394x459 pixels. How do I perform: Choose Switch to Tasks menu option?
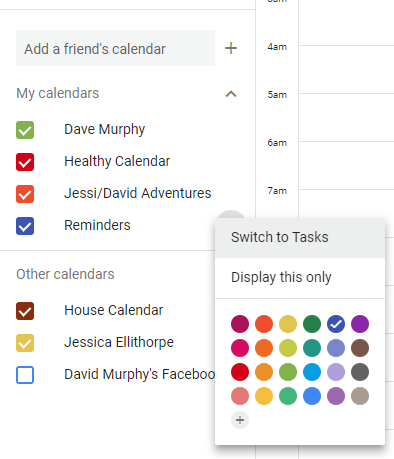point(300,238)
